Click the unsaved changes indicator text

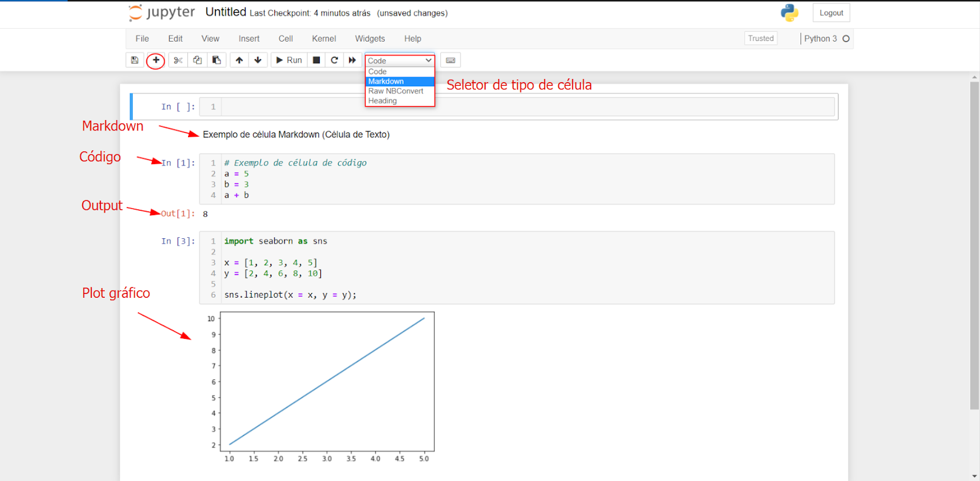(412, 13)
